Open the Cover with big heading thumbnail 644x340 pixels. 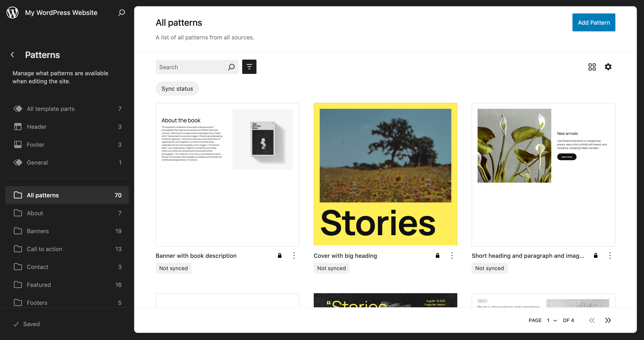tap(385, 174)
